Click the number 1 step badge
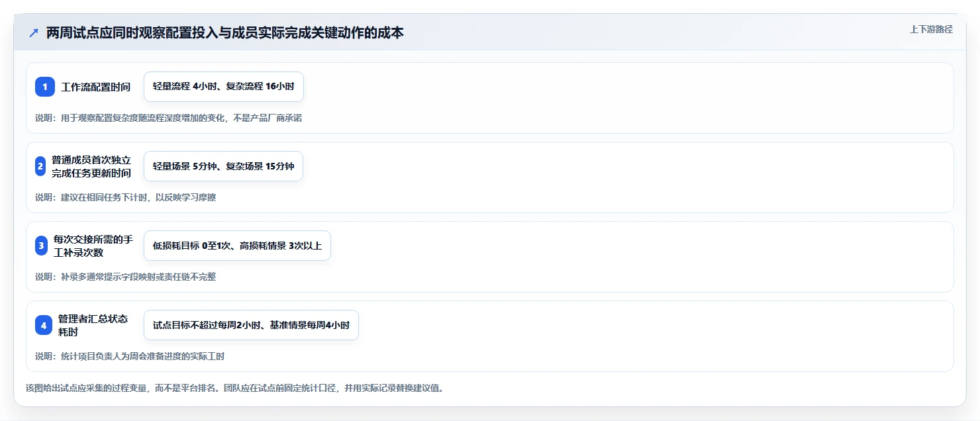Image resolution: width=980 pixels, height=421 pixels. pos(45,87)
